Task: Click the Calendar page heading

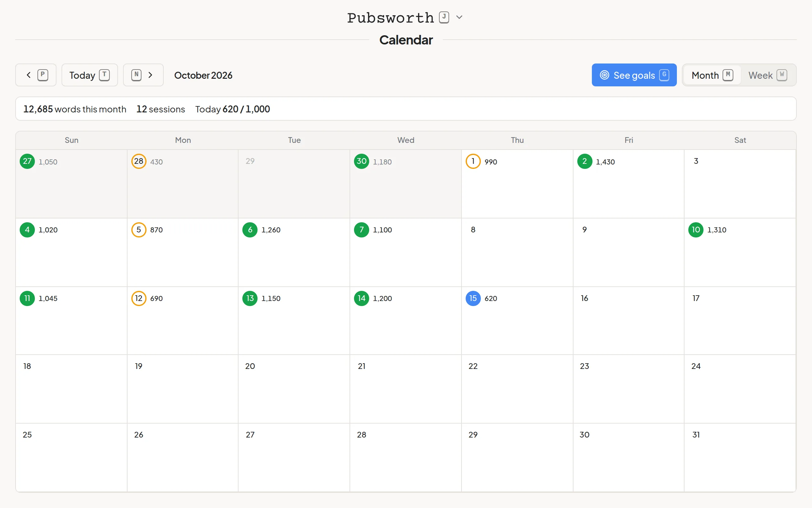Action: 406,40
